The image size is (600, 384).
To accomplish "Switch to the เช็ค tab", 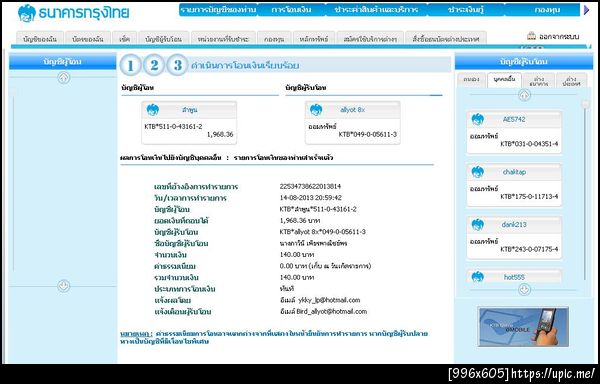I will click(x=125, y=38).
